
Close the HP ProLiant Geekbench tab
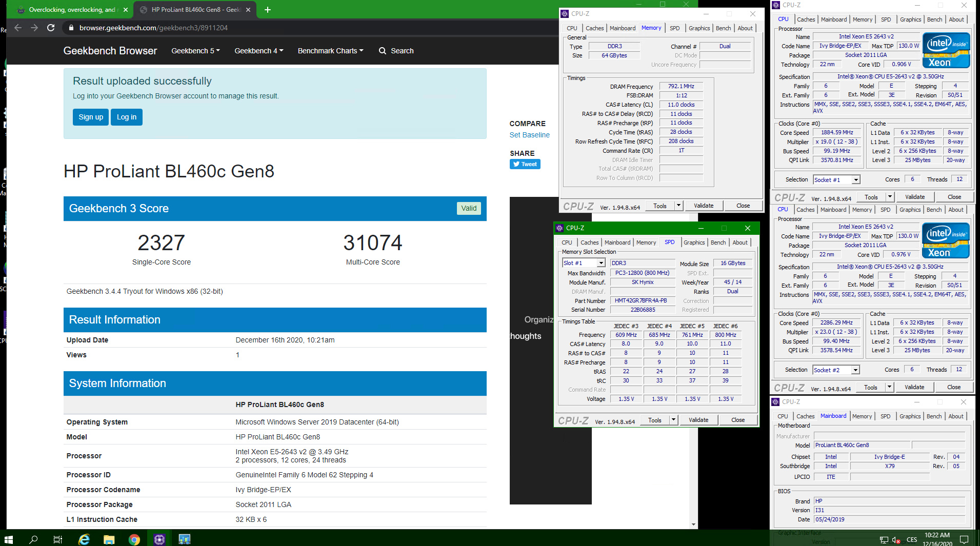(x=248, y=10)
